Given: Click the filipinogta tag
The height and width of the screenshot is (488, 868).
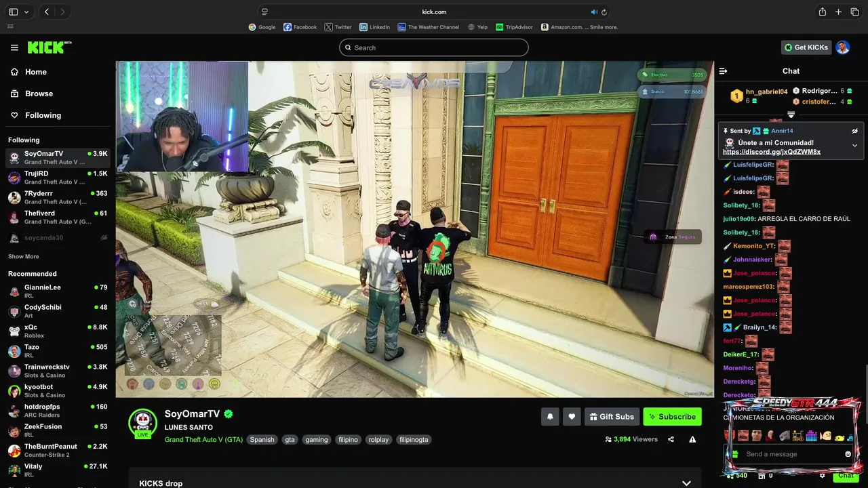Looking at the screenshot, I should tap(414, 440).
